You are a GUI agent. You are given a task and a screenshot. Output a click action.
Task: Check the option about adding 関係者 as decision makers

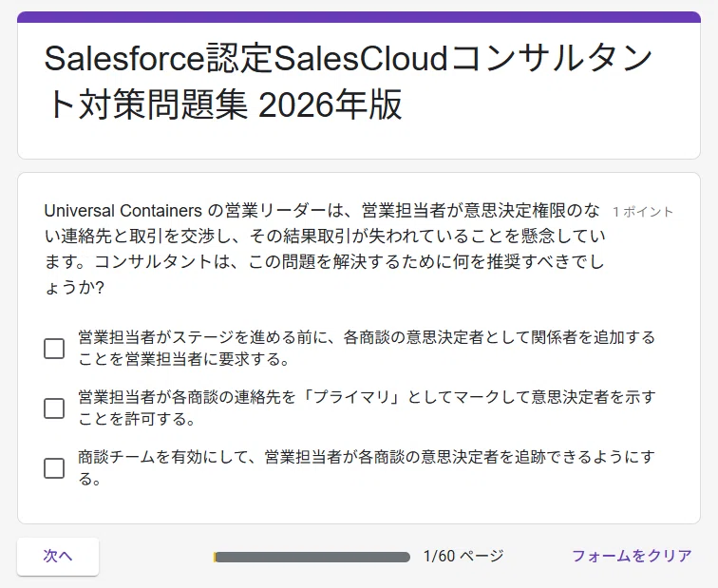[x=54, y=349]
